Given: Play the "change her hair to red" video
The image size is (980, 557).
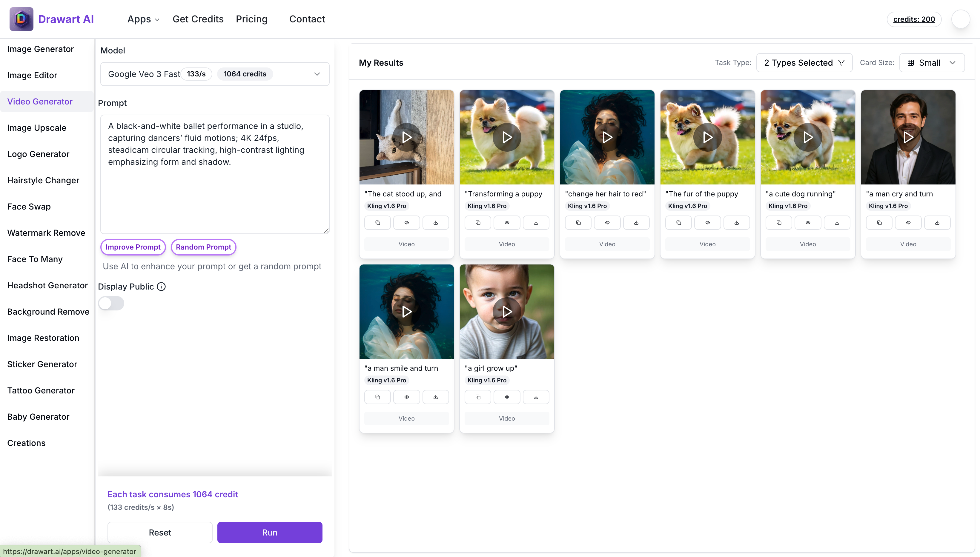Looking at the screenshot, I should [607, 137].
